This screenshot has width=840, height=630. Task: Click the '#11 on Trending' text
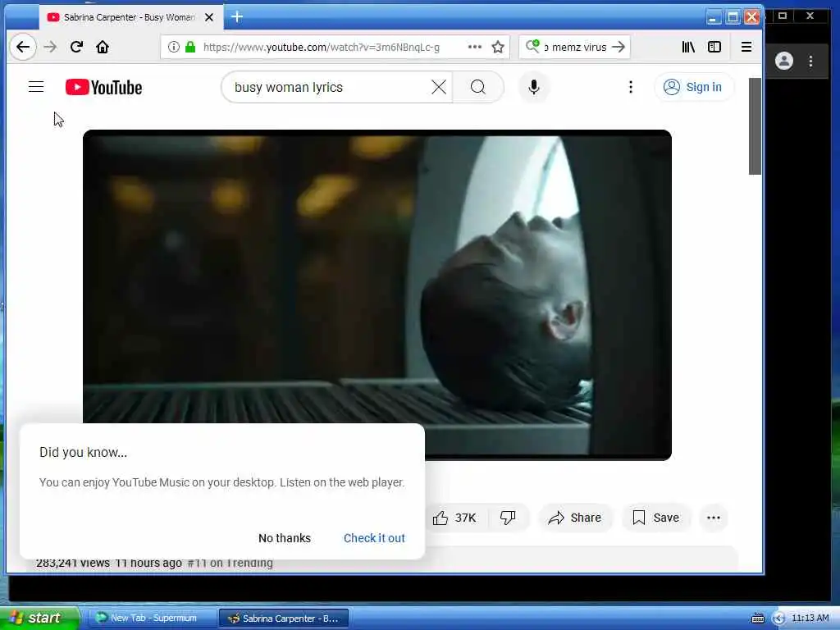[x=231, y=563]
